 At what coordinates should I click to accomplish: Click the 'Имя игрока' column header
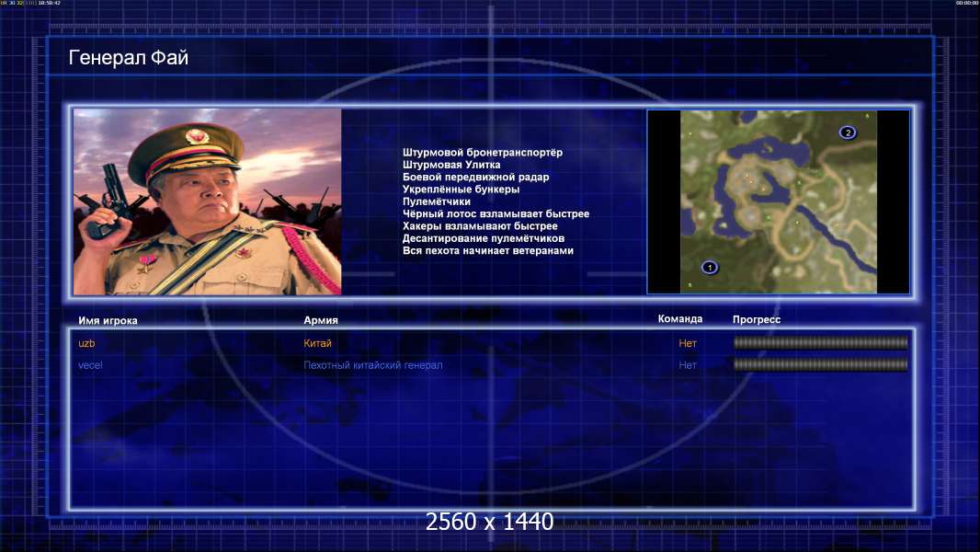click(x=108, y=321)
